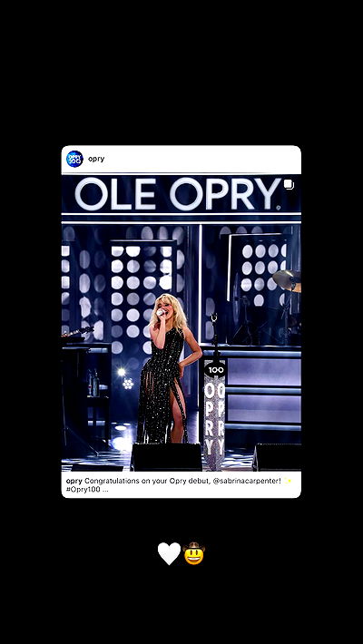This screenshot has height=644, width=363.
Task: Tap the cowboy hat emoji sticker
Action: tap(194, 553)
